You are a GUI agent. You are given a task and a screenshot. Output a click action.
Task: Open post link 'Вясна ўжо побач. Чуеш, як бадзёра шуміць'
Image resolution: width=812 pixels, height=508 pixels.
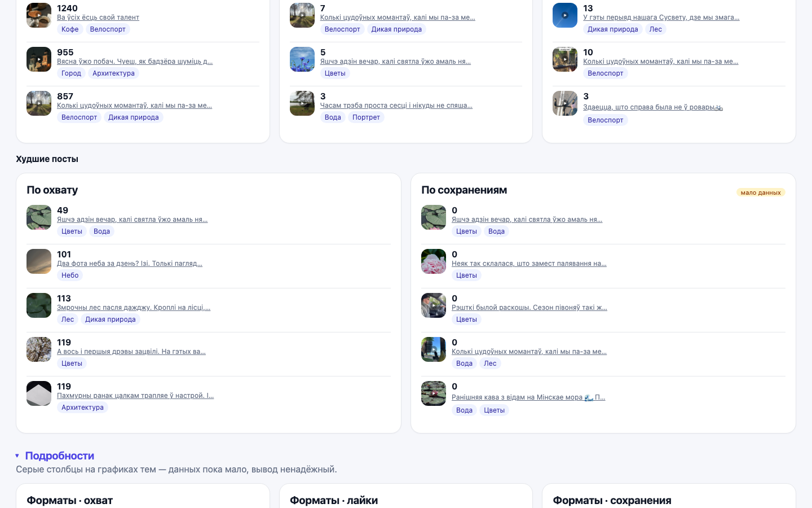coord(135,62)
